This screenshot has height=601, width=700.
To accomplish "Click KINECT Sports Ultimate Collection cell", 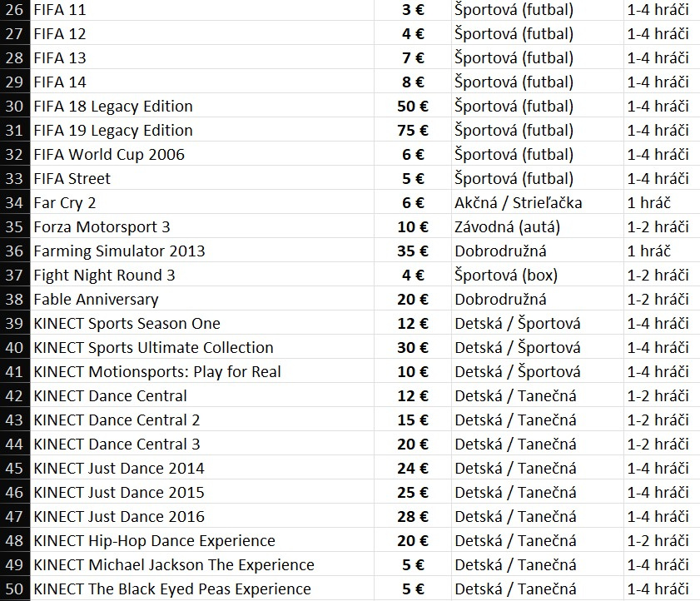I will pos(153,348).
